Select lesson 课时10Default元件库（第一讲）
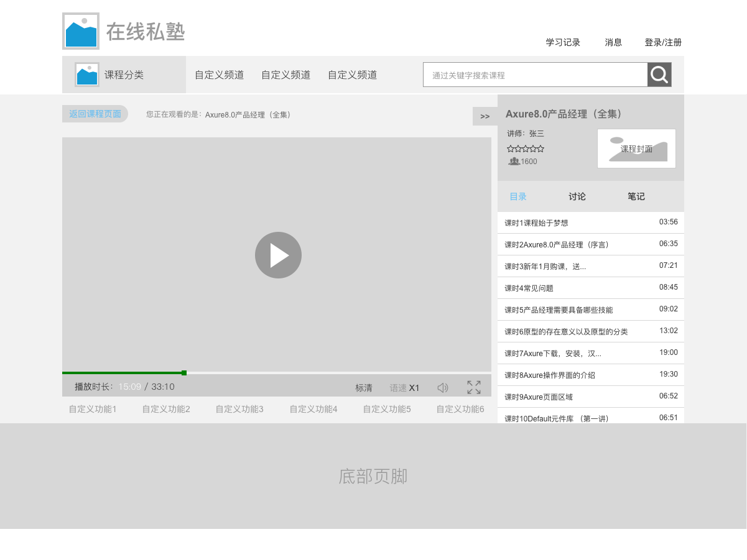The height and width of the screenshot is (560, 747). [591, 416]
